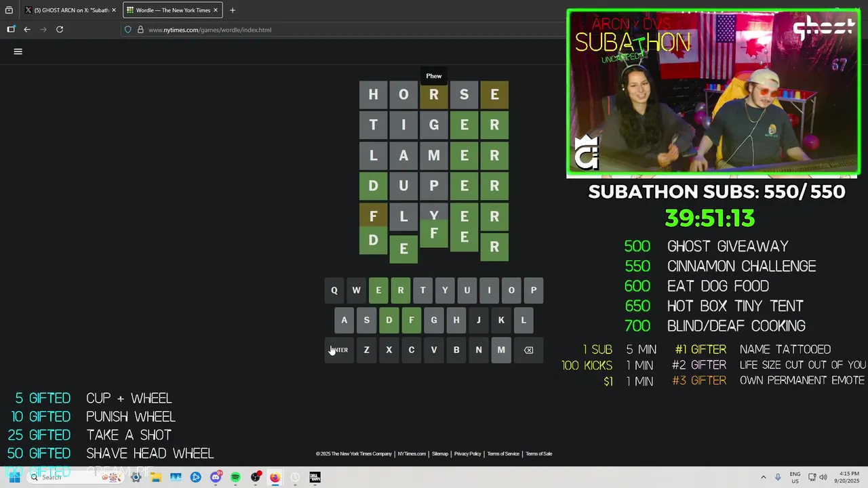Screen dimensions: 868x488
Task: Tap the P key on Wordle keyboard
Action: 534,290
